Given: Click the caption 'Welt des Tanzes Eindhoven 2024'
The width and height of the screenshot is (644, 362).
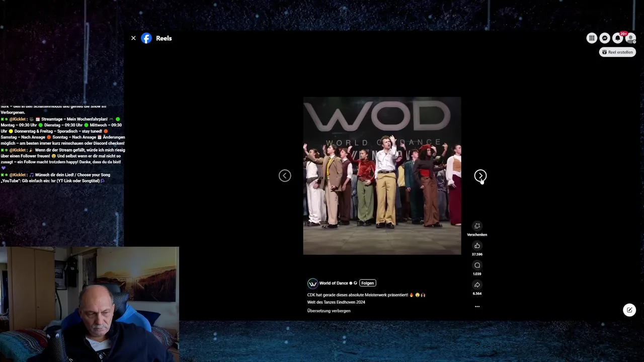Looking at the screenshot, I should (336, 302).
